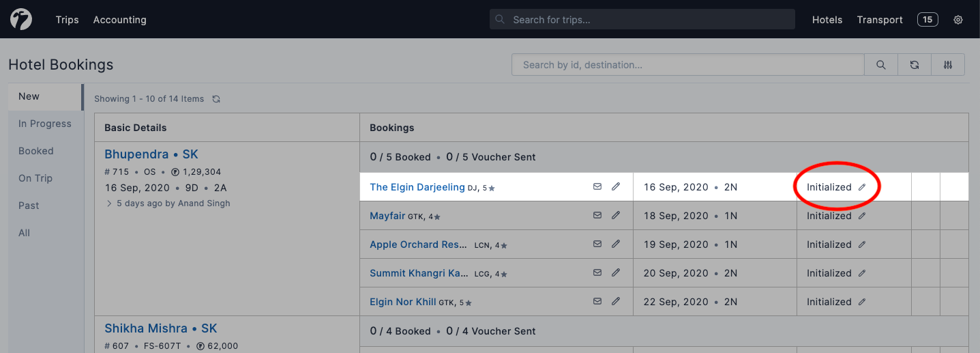This screenshot has width=980, height=353.
Task: Open the filter sliders button
Action: pos(948,65)
